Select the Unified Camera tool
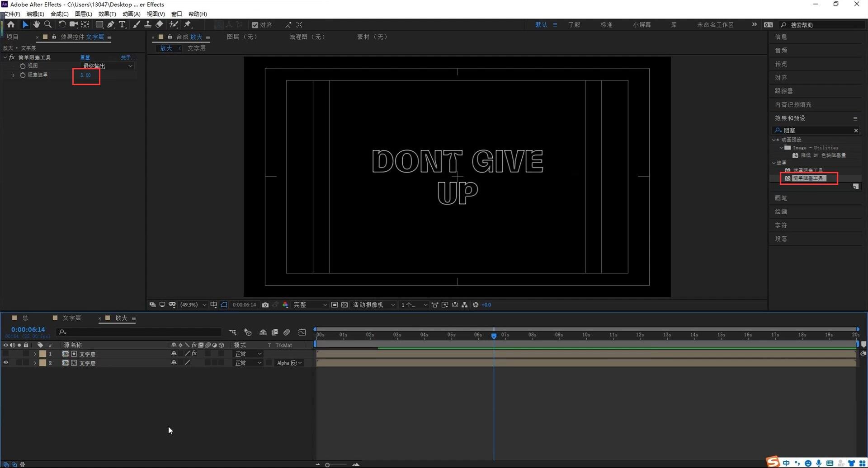The image size is (868, 468). pyautogui.click(x=73, y=24)
